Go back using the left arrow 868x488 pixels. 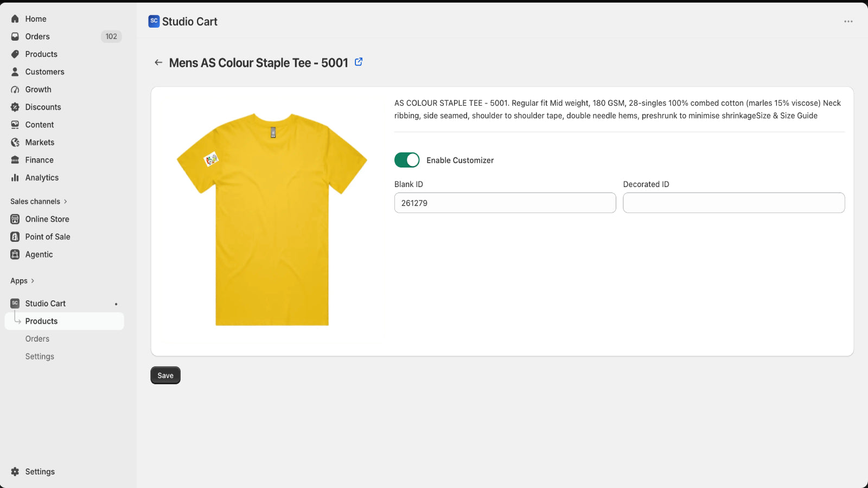coord(158,62)
